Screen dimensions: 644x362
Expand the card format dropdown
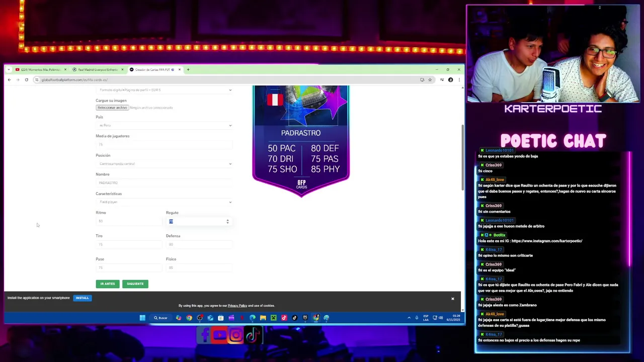pos(164,90)
